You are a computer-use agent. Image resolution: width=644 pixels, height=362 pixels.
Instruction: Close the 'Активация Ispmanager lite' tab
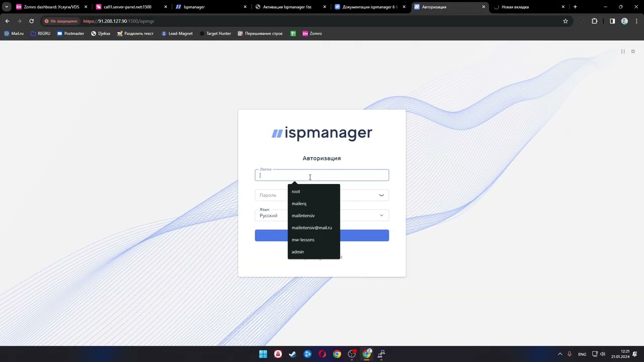[325, 7]
